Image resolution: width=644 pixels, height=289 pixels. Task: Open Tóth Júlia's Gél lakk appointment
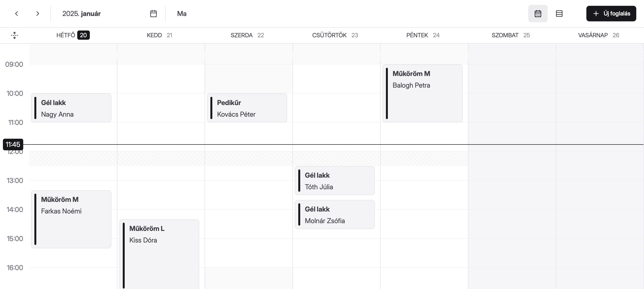(335, 181)
